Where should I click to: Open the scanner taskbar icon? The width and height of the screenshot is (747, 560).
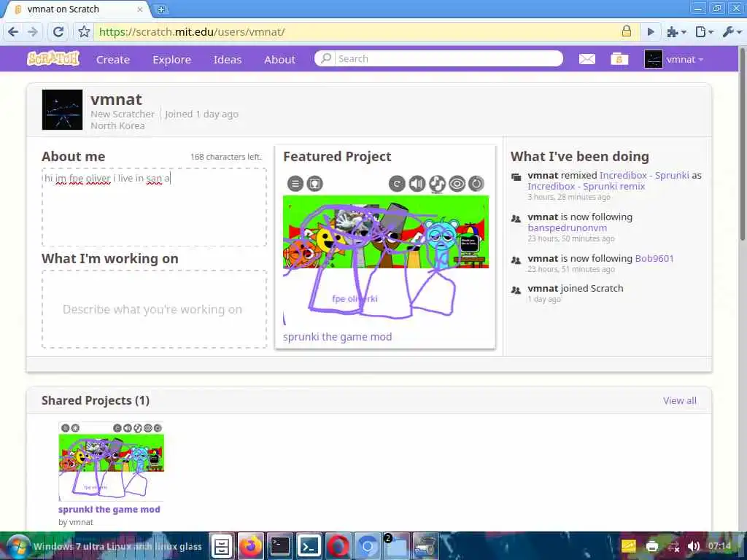[x=425, y=545]
